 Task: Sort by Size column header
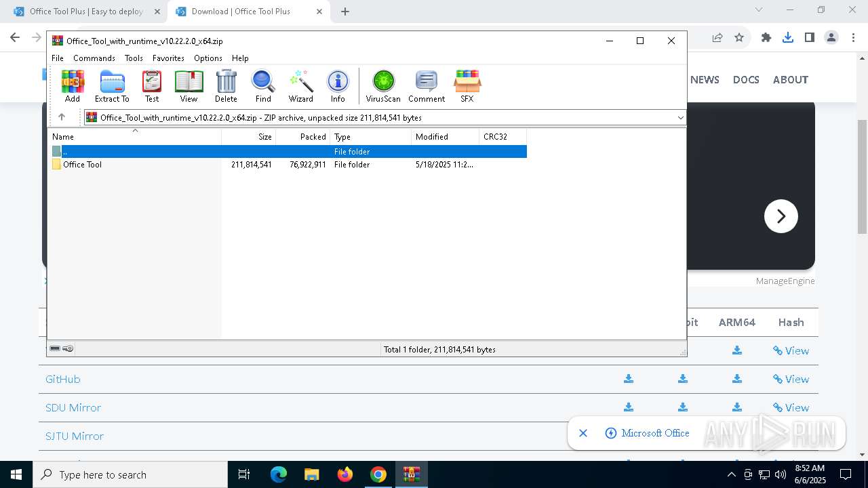click(249, 137)
